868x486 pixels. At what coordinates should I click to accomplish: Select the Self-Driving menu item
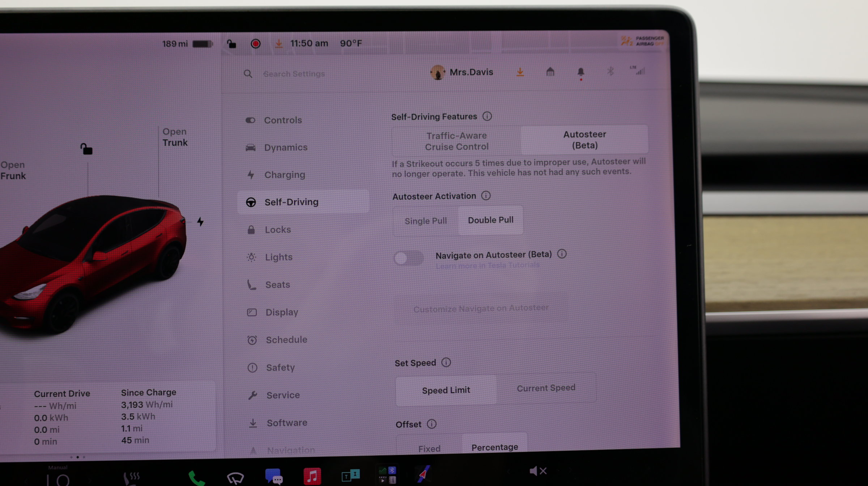point(303,202)
